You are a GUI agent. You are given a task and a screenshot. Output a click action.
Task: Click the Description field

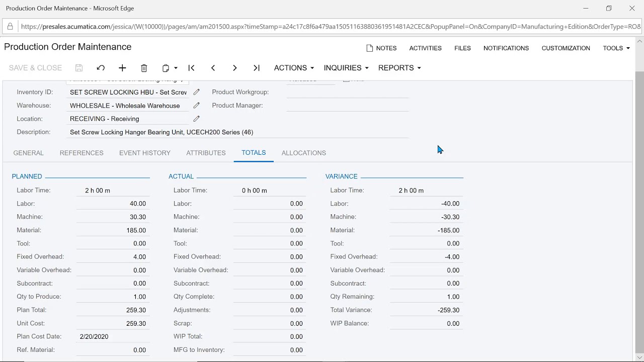(238, 132)
